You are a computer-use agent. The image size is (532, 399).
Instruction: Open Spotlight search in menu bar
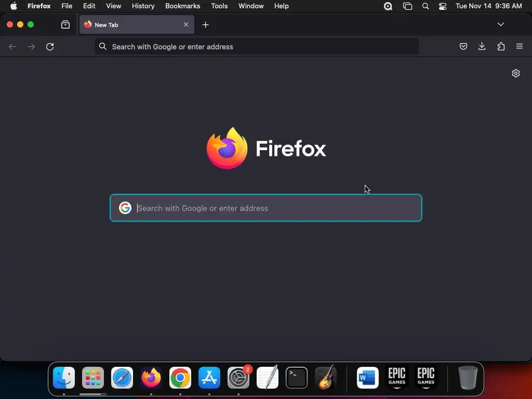(x=425, y=6)
